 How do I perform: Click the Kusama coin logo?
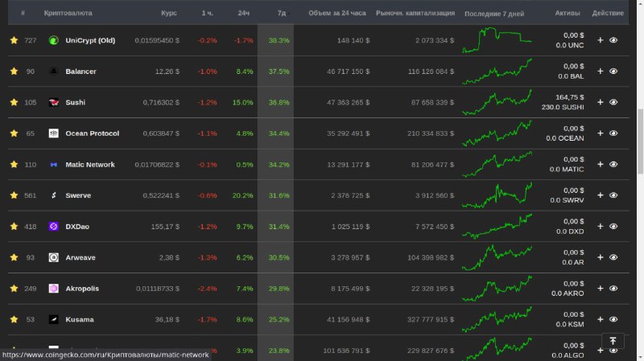point(53,319)
